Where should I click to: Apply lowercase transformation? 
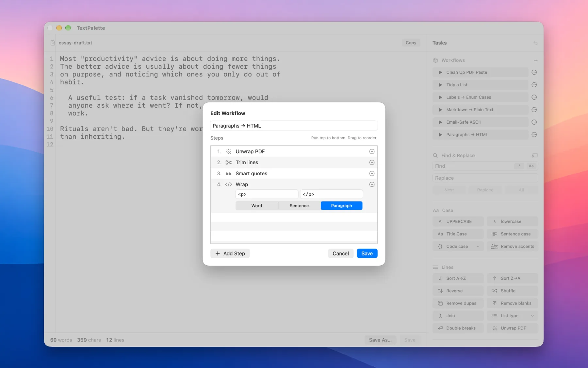coord(513,221)
